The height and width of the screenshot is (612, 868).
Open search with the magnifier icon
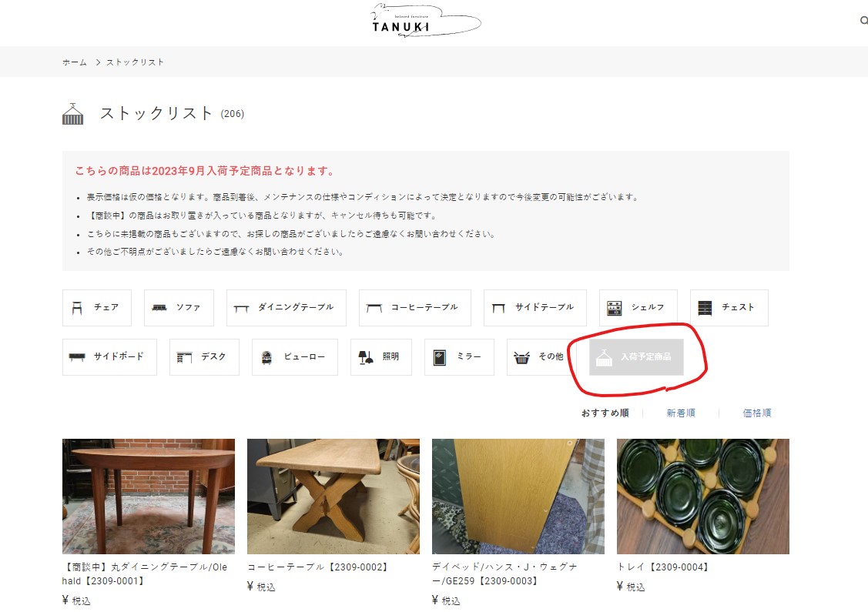863,22
